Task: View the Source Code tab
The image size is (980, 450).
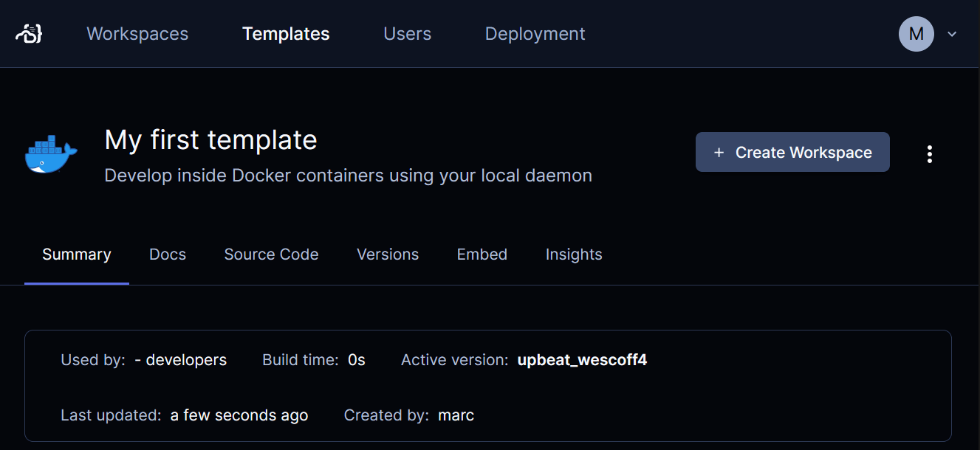Action: pos(271,255)
